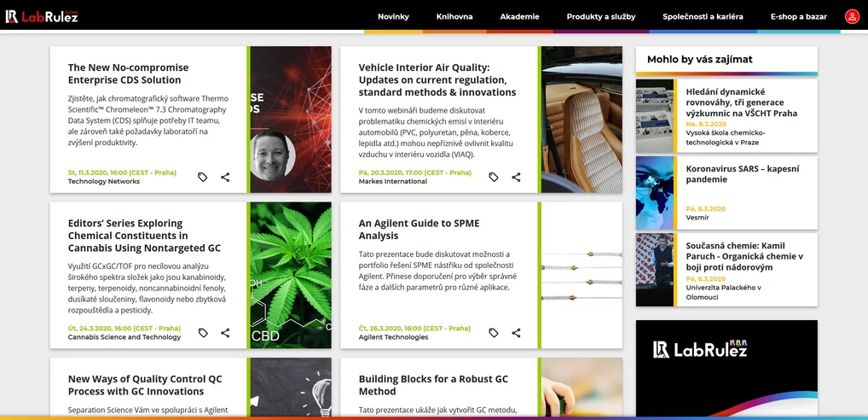Select Akademie in the navigation bar
This screenshot has height=420, width=868.
click(520, 16)
